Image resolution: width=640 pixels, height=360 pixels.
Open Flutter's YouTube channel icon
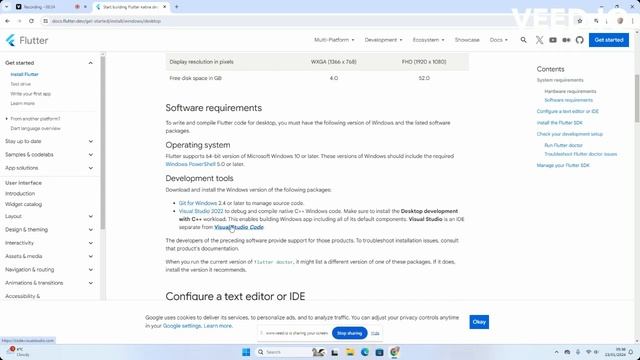point(553,40)
